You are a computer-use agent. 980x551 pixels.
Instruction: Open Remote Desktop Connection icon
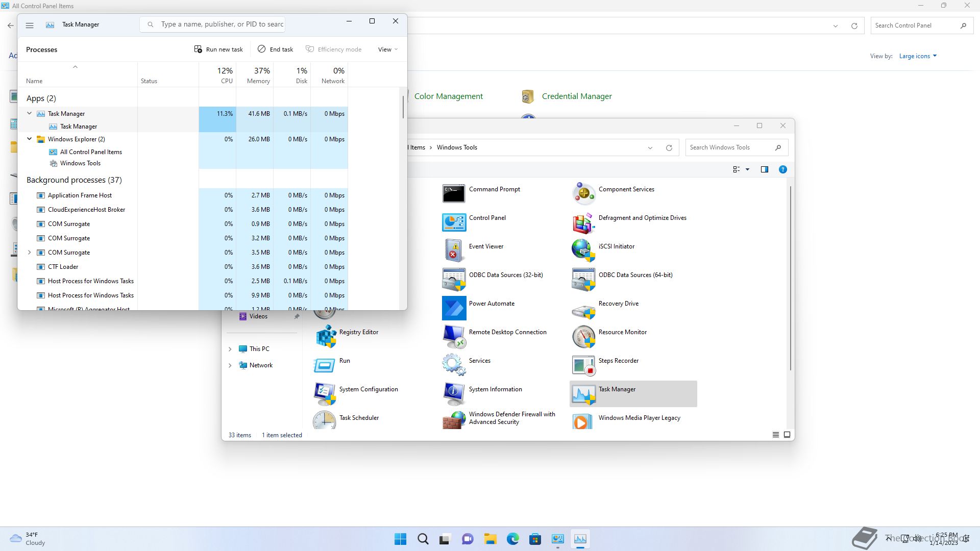pyautogui.click(x=453, y=336)
